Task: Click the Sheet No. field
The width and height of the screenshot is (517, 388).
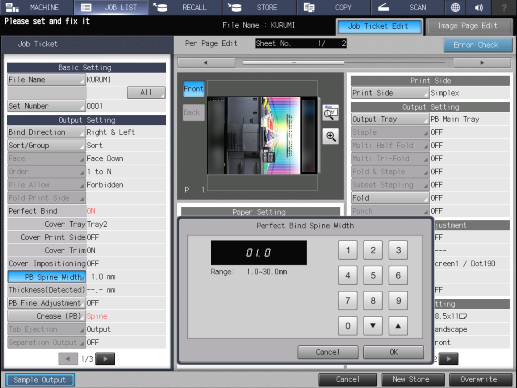Action: tap(301, 43)
